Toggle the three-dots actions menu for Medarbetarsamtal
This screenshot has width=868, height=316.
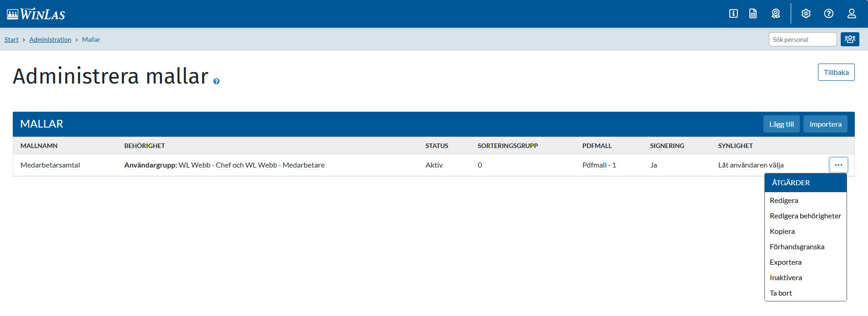click(838, 165)
